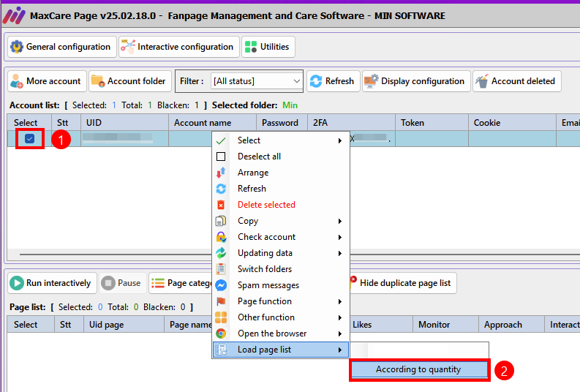
Task: Click the red Delete selected icon
Action: pyautogui.click(x=221, y=205)
